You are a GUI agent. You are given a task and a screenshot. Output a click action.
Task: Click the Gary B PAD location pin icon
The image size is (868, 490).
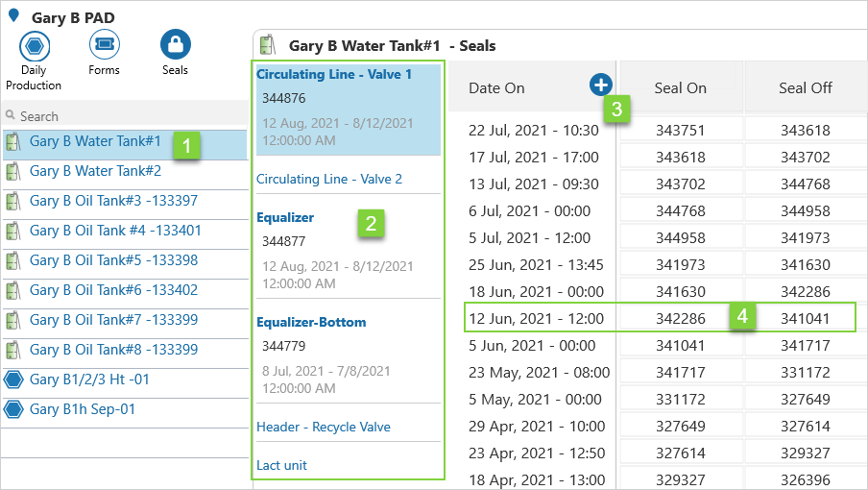[13, 15]
